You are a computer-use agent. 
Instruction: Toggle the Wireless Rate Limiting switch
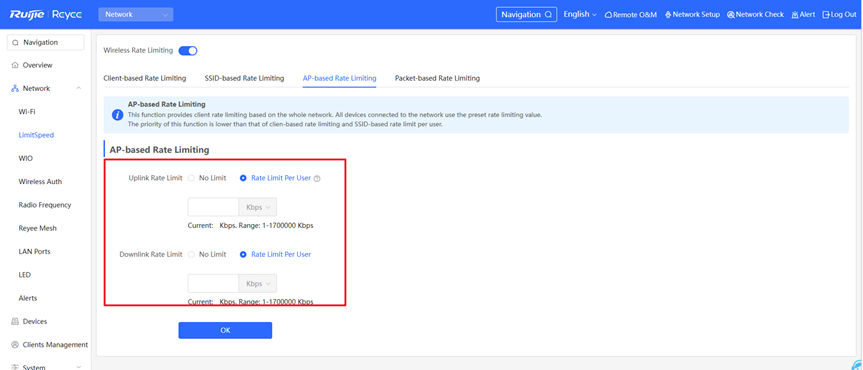click(188, 51)
